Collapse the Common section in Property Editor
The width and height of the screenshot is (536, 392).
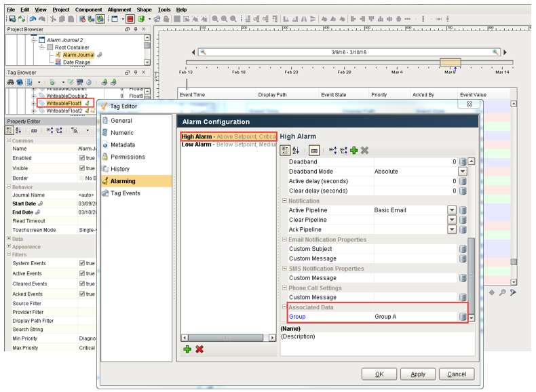pyautogui.click(x=9, y=140)
